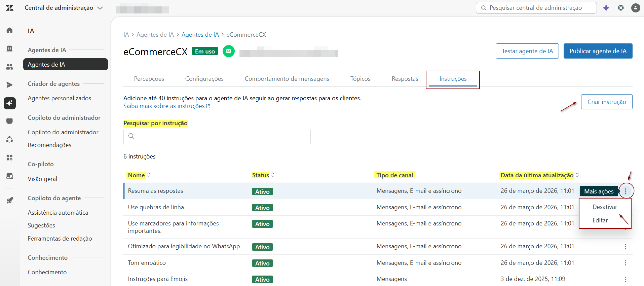
Task: Sort by Data da última atualização
Action: (540, 175)
